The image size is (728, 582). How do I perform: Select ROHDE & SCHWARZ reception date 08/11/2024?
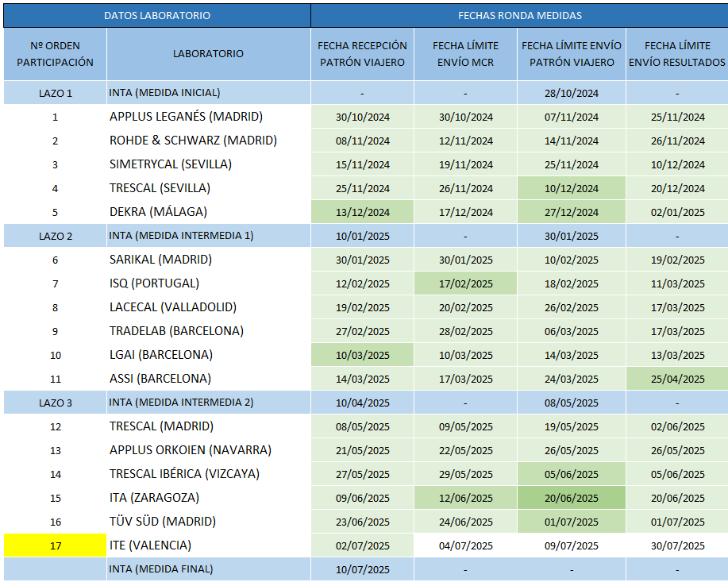click(x=362, y=141)
